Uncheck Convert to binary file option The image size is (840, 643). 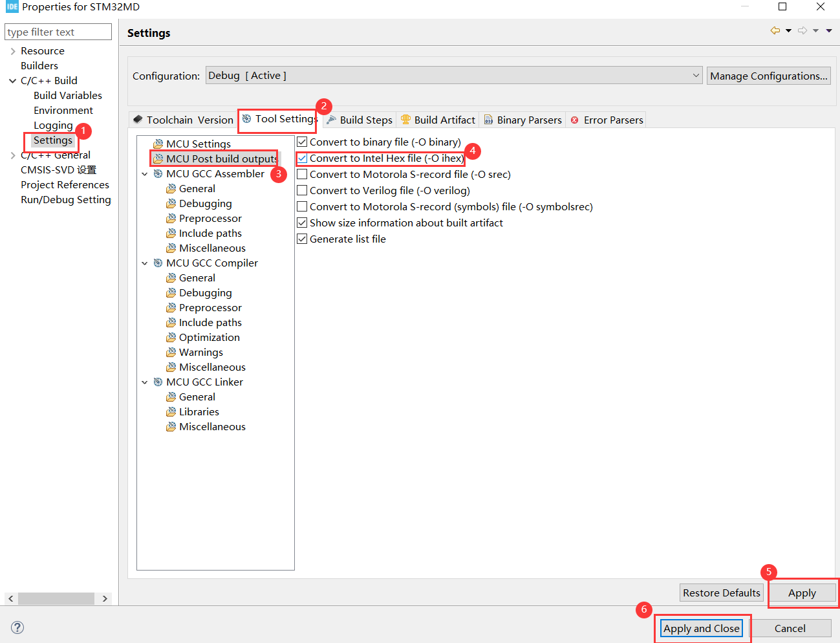[x=302, y=142]
